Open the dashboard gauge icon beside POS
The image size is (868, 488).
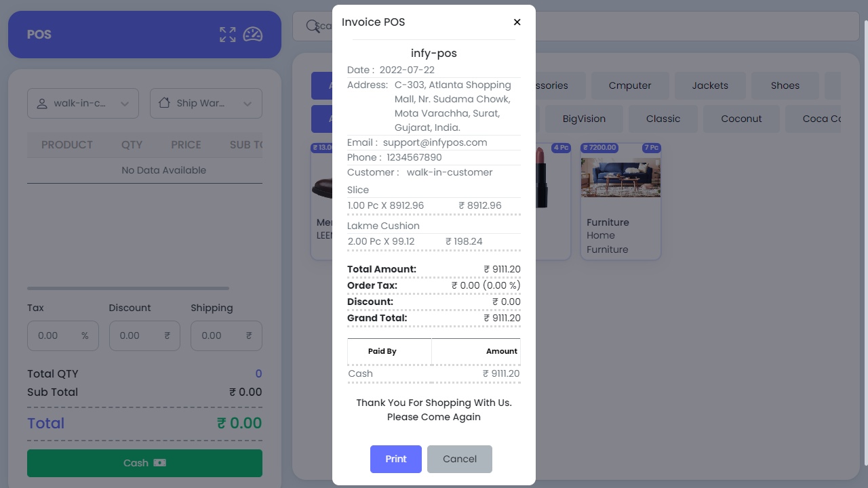252,34
